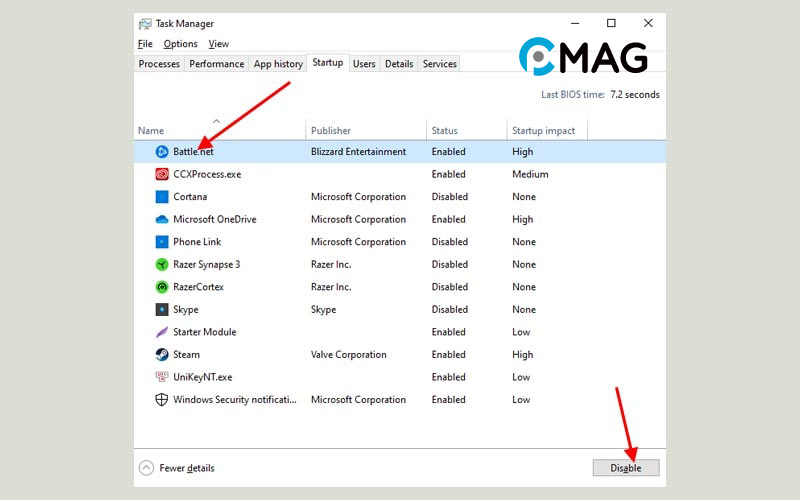
Task: Open the Options menu
Action: tap(180, 44)
